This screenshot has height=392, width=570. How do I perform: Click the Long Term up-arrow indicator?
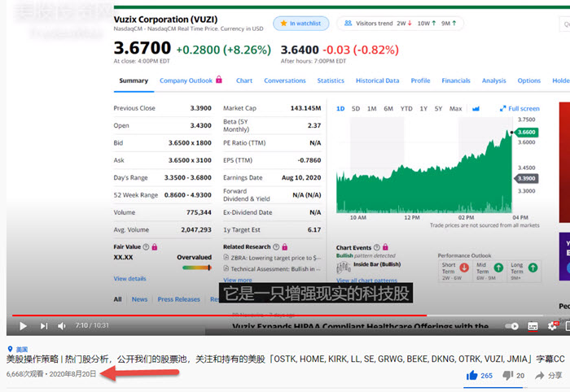[533, 268]
